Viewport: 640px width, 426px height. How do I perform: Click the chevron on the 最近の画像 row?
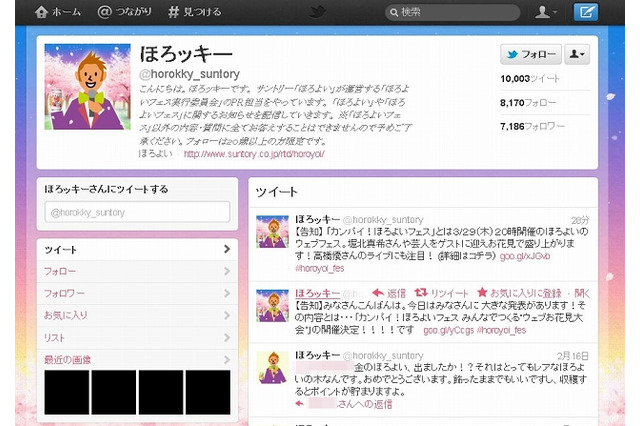(x=227, y=360)
